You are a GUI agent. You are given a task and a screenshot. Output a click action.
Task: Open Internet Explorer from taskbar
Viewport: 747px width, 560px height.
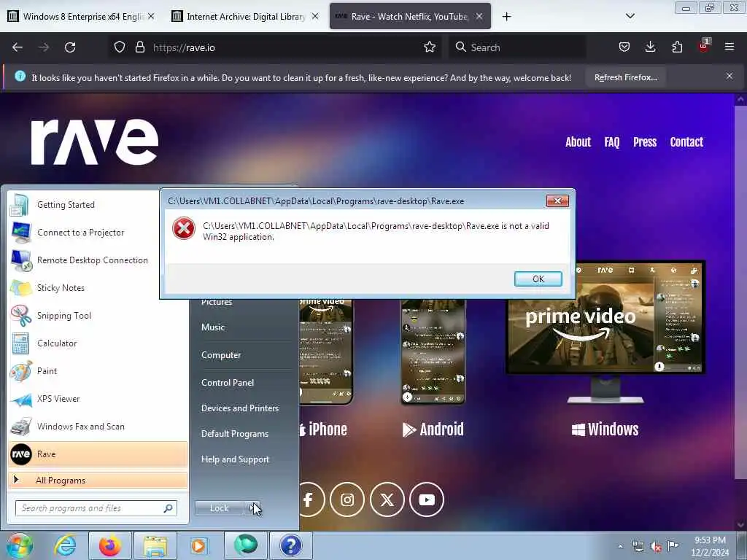65,545
